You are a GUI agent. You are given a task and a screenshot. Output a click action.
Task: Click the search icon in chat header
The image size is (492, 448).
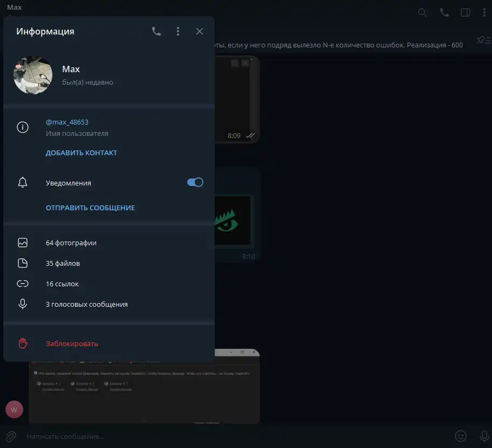point(423,12)
